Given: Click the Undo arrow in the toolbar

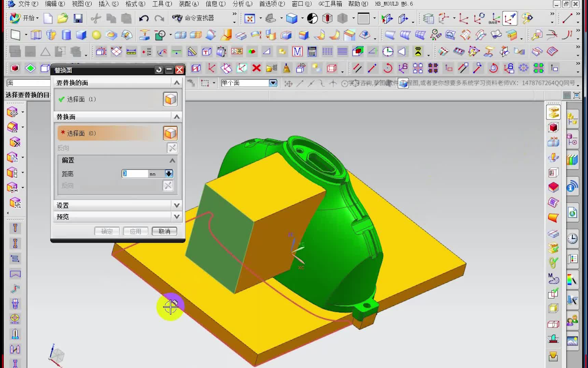Looking at the screenshot, I should point(144,19).
